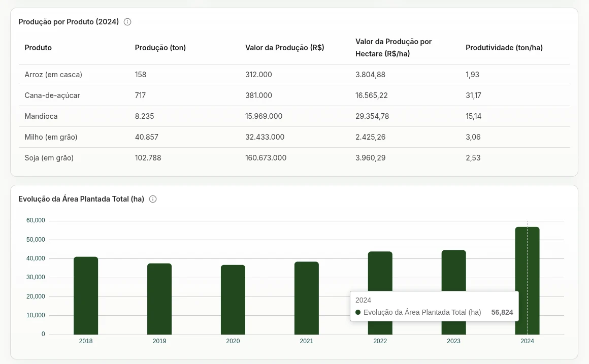Click the Soja (em grão) row
The image size is (589, 364).
point(294,158)
